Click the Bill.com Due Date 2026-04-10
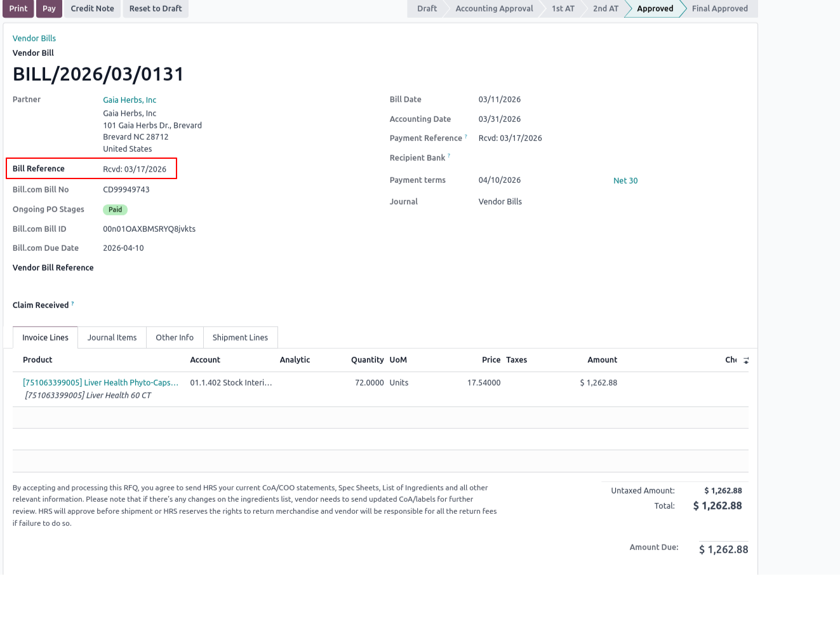 [123, 248]
